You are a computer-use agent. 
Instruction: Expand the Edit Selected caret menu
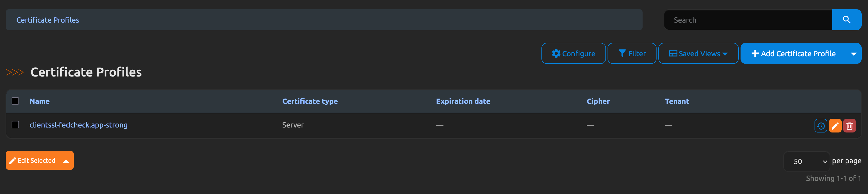click(66, 161)
